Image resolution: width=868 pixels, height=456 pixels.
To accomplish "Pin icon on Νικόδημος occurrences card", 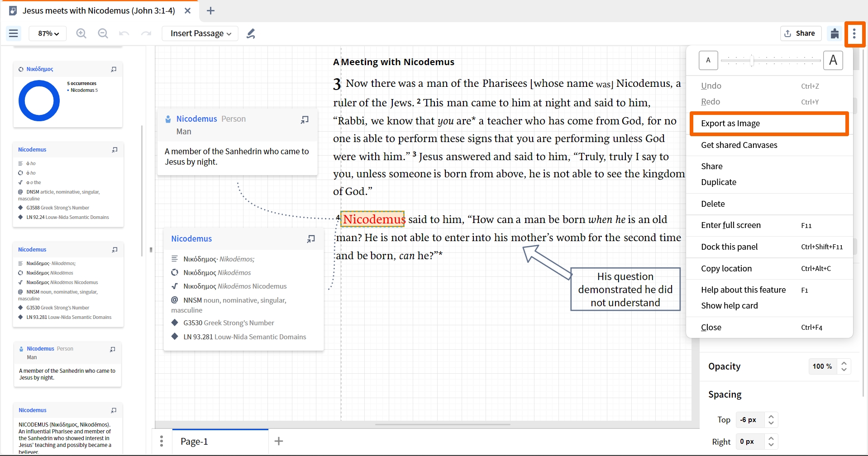I will click(x=114, y=69).
